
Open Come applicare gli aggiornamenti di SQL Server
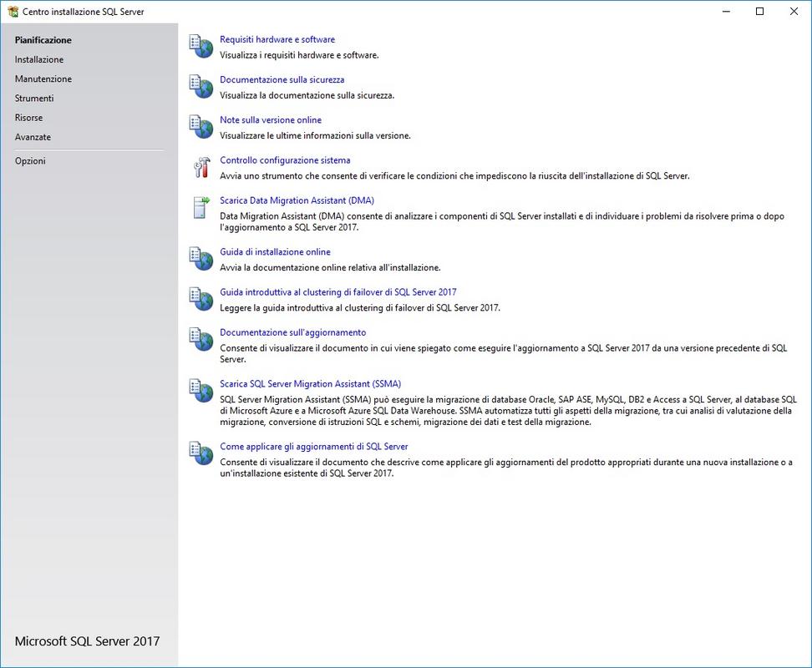[x=314, y=447]
